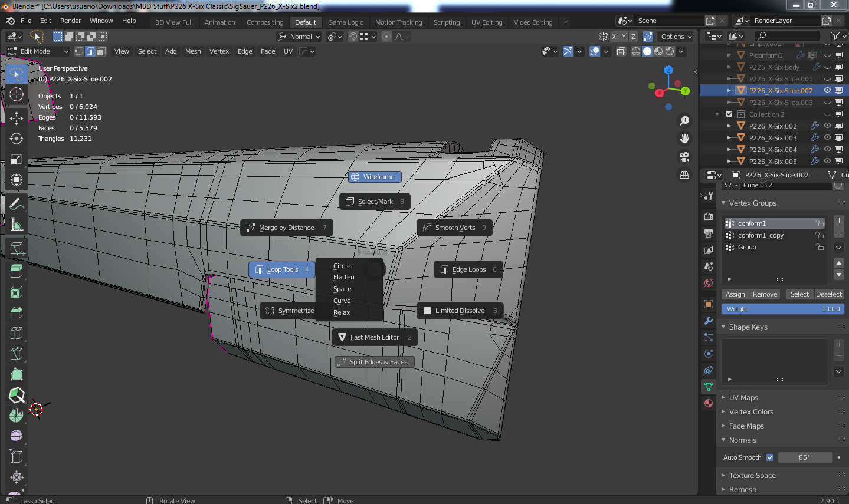The height and width of the screenshot is (504, 849).
Task: Open the Material properties tab icon
Action: 709,403
